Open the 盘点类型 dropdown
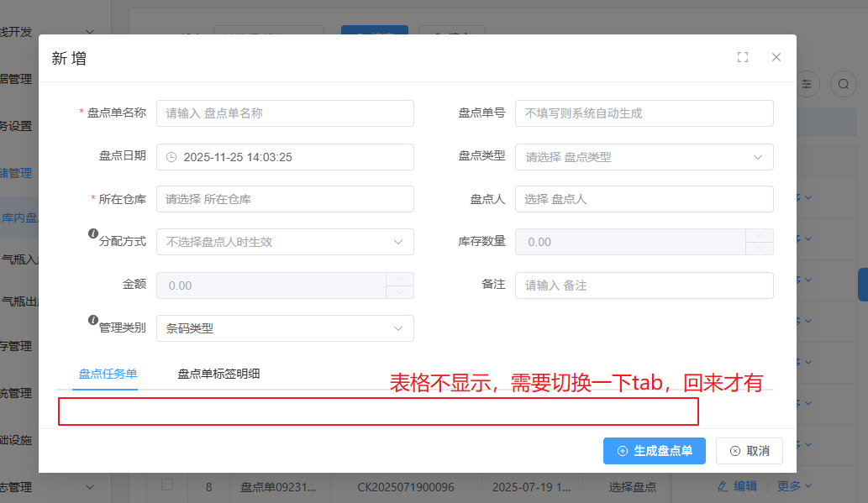Screen dimensions: 868x503 (x=644, y=157)
